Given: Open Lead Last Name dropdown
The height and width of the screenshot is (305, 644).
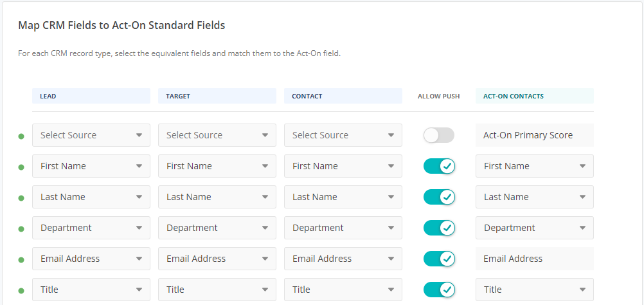Looking at the screenshot, I should click(x=91, y=197).
